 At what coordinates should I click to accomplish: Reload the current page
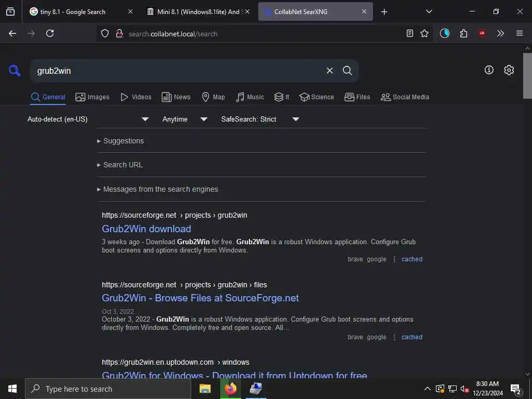tap(50, 33)
